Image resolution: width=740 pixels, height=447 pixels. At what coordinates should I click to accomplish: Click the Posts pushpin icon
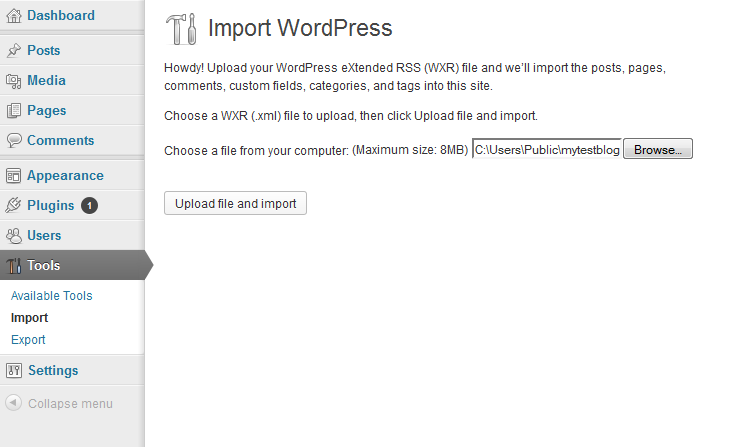(14, 51)
